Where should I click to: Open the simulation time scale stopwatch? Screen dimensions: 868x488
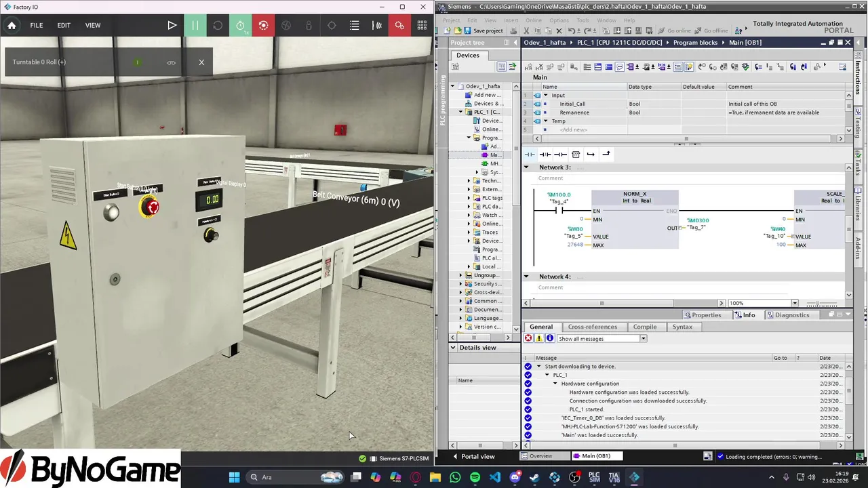(241, 25)
